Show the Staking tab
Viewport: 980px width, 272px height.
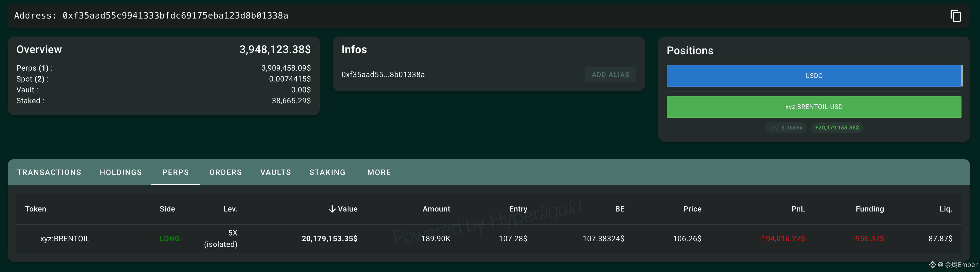pos(327,173)
